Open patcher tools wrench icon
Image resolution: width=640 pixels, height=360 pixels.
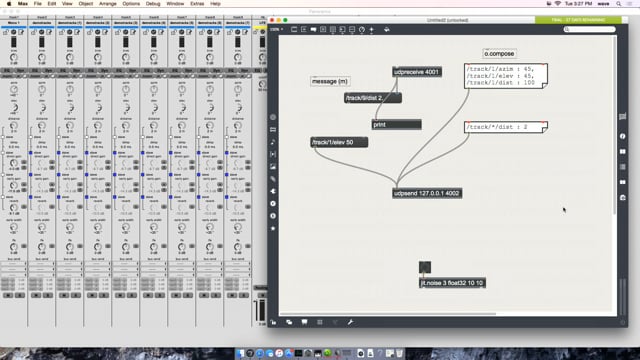350,322
